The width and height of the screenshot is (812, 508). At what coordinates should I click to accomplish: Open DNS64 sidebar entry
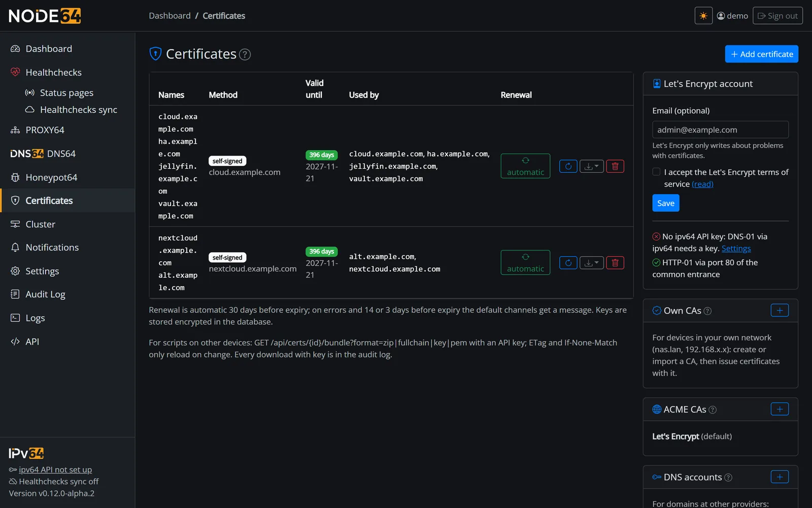(x=67, y=153)
